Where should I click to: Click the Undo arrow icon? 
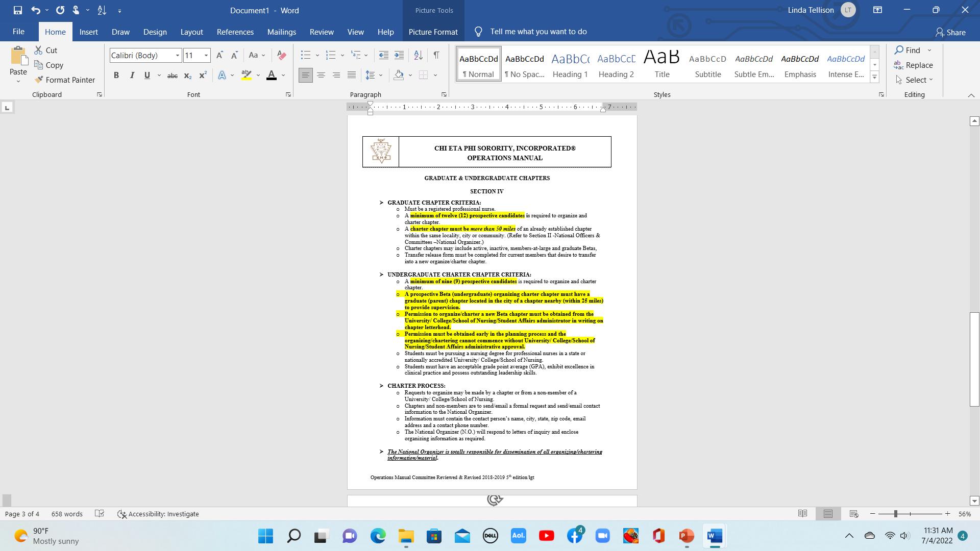point(35,10)
